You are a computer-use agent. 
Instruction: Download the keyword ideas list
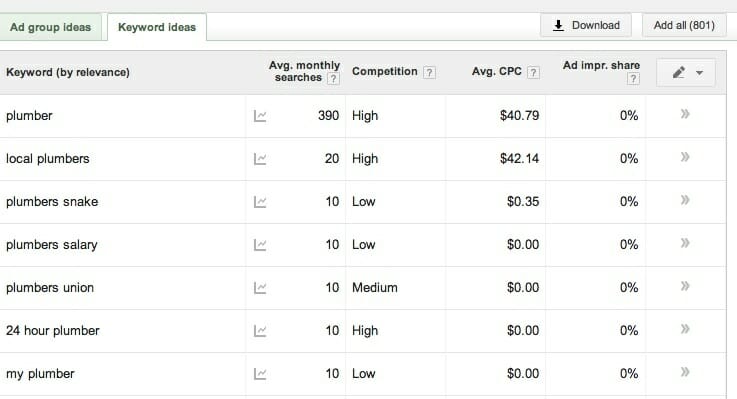click(x=586, y=25)
